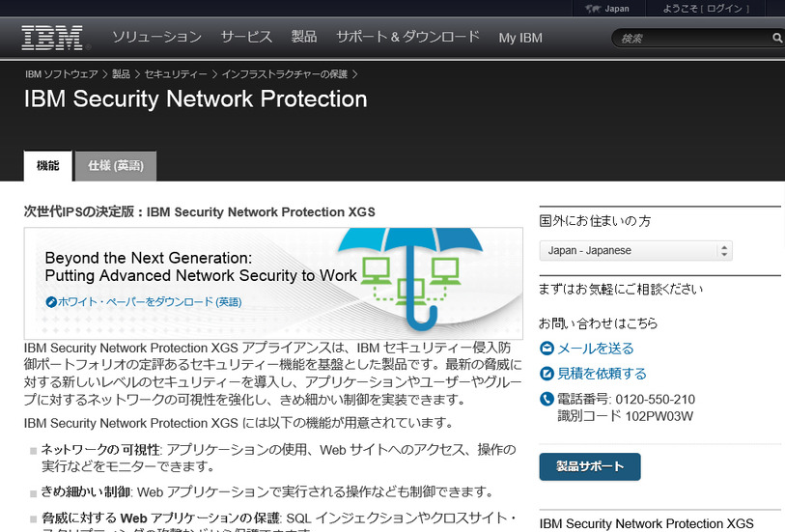Open the サポート & ダウンロード menu

407,38
